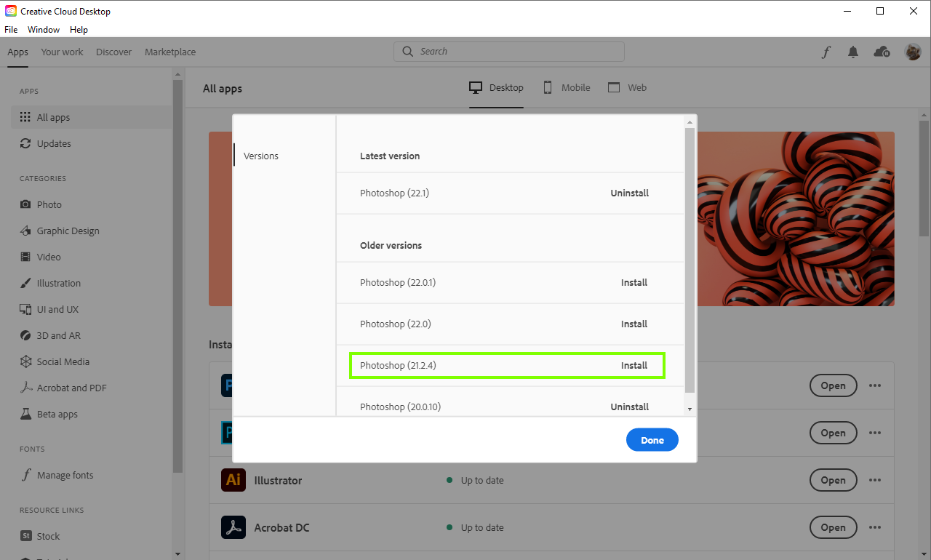Install Photoshop (22.0.1)
This screenshot has height=560, width=931.
[x=634, y=282]
